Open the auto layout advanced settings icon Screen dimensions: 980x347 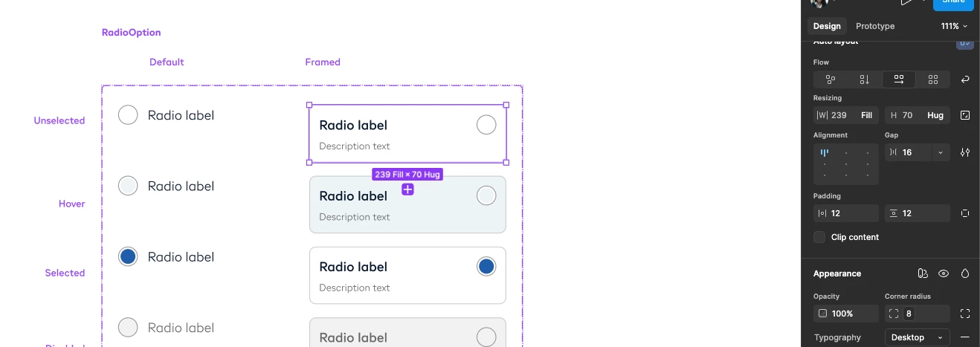click(965, 152)
